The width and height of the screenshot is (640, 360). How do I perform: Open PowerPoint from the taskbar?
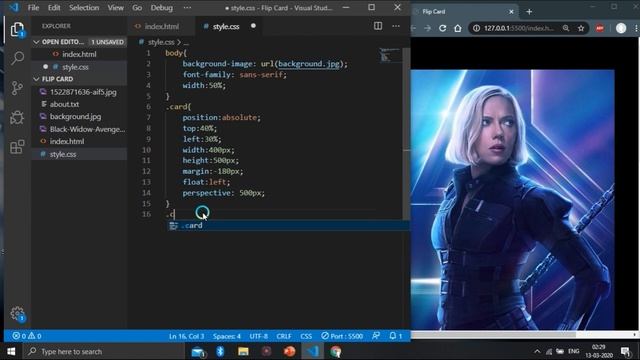coord(289,351)
